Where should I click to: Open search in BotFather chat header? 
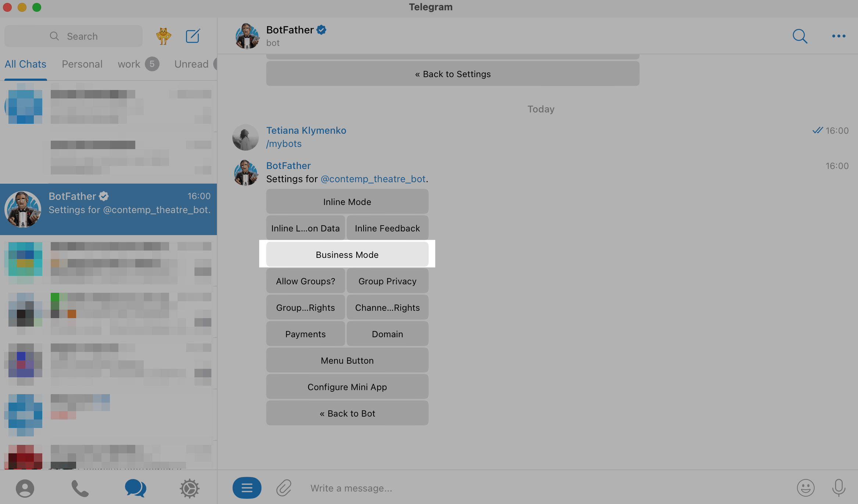coord(800,36)
